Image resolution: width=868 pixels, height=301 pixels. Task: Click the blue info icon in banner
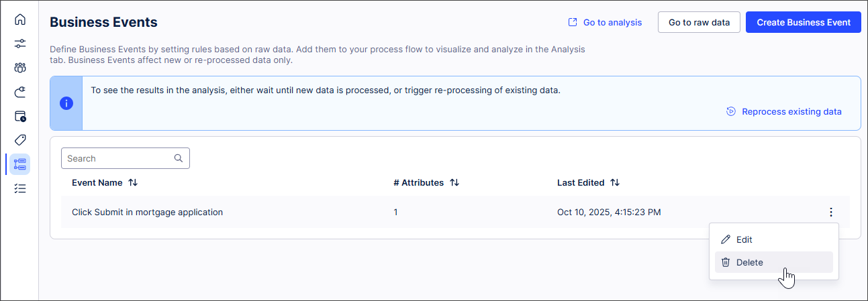[66, 103]
